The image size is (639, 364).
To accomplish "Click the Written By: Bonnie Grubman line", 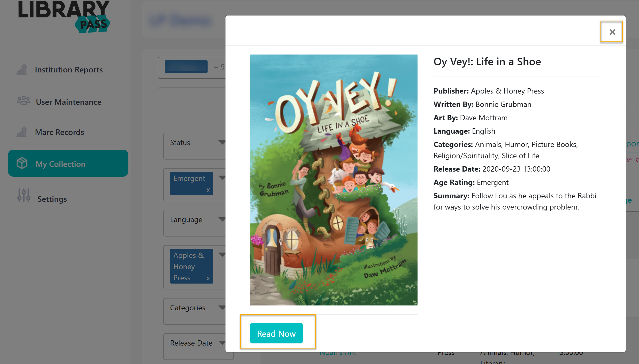I will tap(482, 104).
